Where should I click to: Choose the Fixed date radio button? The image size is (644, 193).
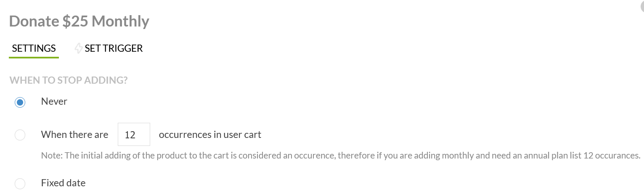point(20,184)
